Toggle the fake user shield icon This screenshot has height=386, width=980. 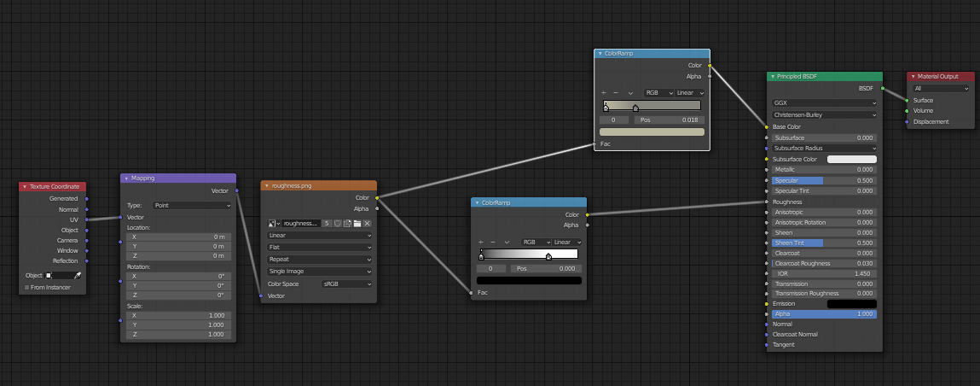pyautogui.click(x=337, y=224)
